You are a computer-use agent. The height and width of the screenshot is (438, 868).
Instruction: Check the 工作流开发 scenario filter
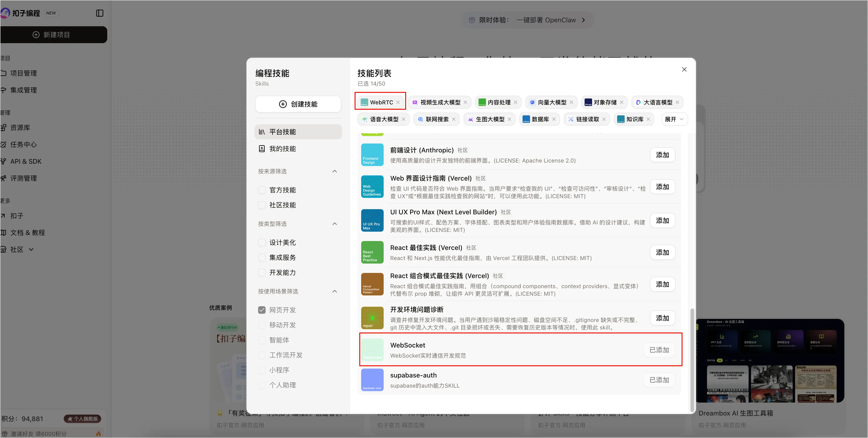[x=262, y=355]
